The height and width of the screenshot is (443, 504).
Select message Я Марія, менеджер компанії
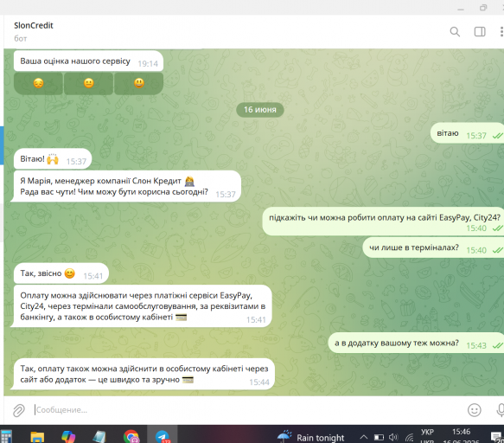[x=127, y=186]
